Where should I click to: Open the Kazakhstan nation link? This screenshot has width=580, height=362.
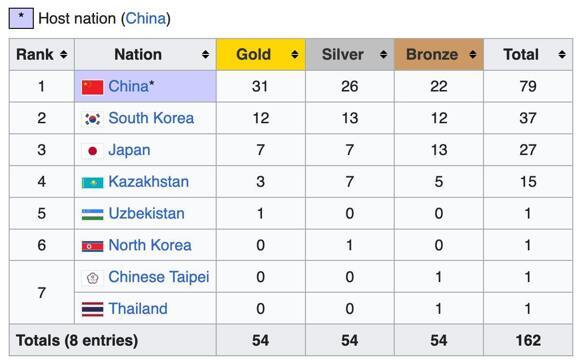[149, 182]
